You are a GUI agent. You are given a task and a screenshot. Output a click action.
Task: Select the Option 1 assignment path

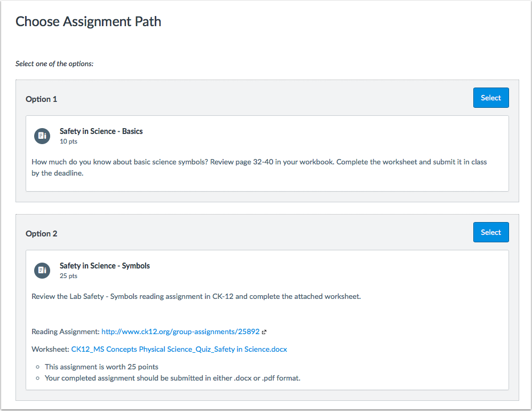pyautogui.click(x=490, y=98)
